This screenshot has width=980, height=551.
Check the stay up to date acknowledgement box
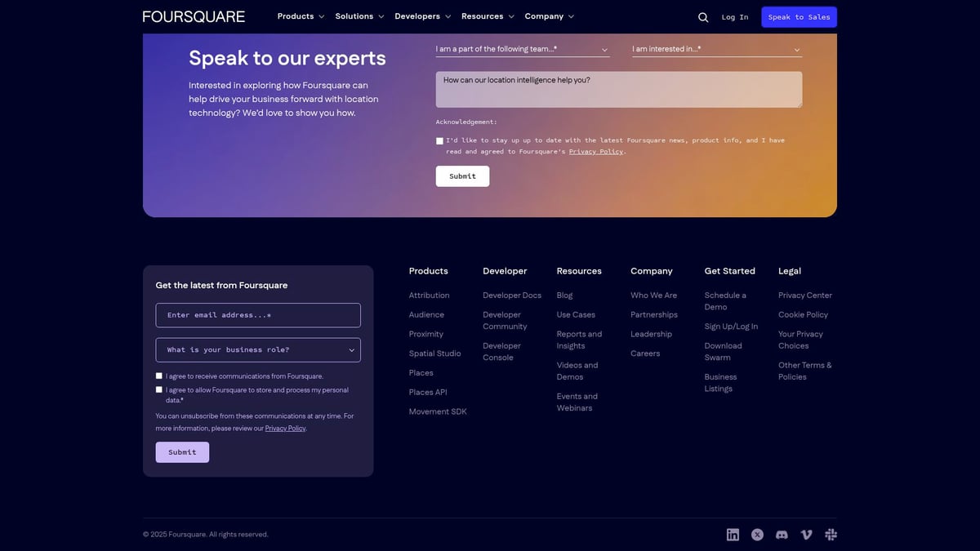(x=439, y=141)
